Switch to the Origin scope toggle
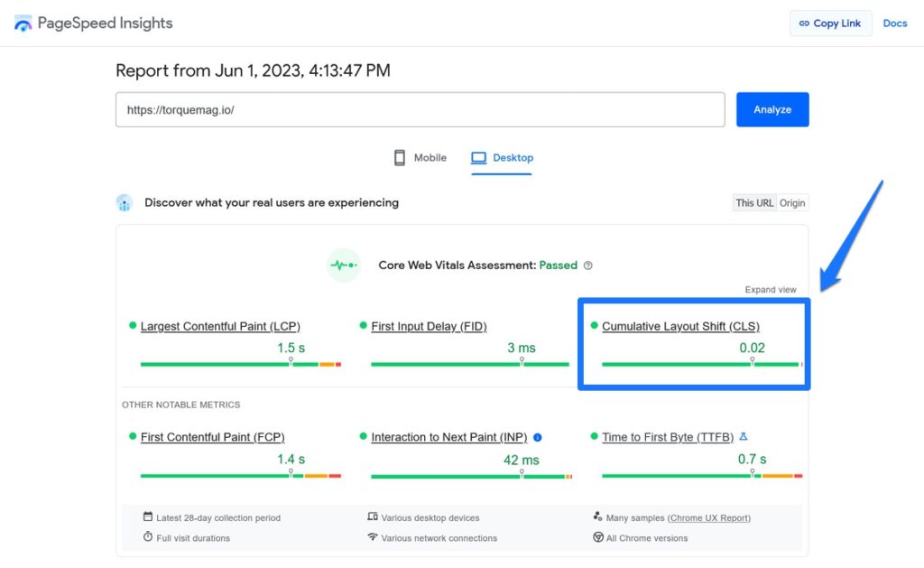The height and width of the screenshot is (568, 924). pyautogui.click(x=792, y=202)
